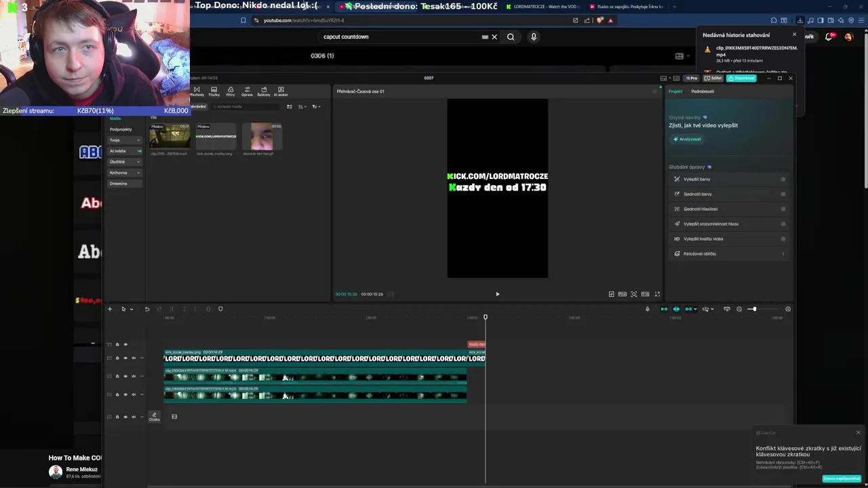Toggle Sjednotit hlasitost switch
The width and height of the screenshot is (868, 488).
(783, 209)
